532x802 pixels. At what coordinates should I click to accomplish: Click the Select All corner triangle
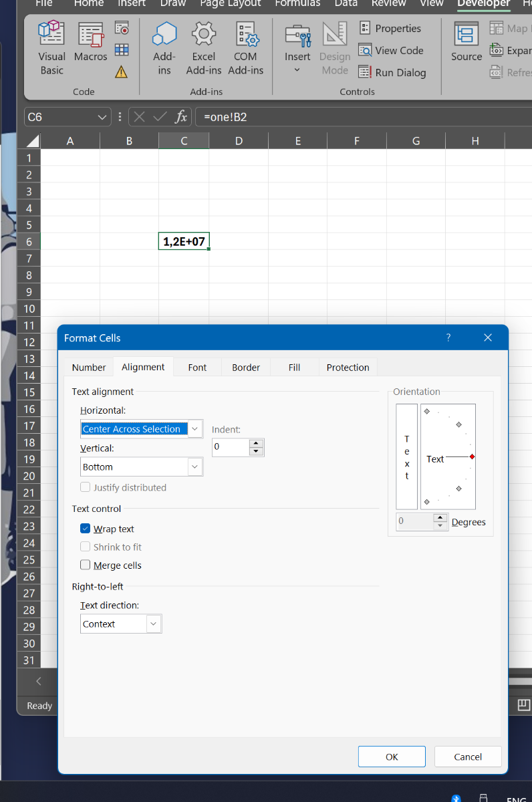click(x=32, y=140)
